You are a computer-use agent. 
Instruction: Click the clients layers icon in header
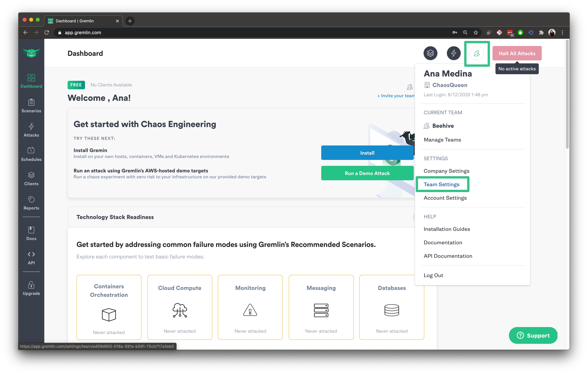[x=430, y=53]
